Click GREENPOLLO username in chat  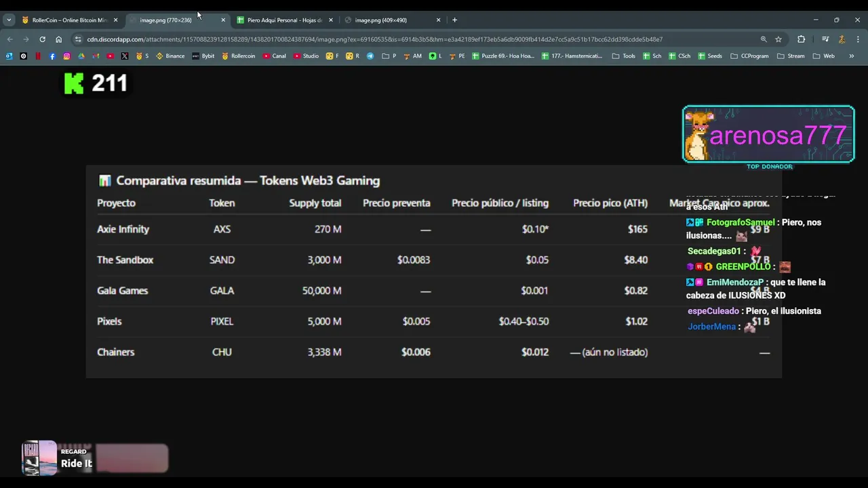[x=743, y=266]
